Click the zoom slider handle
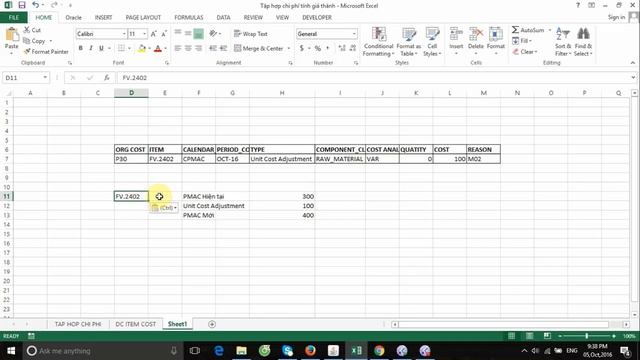 point(587,336)
